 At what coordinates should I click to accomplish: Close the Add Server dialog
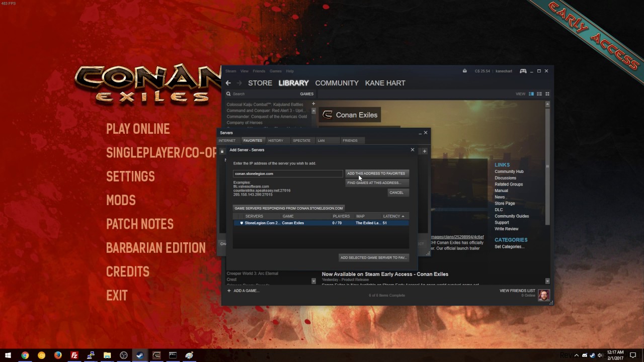tap(413, 150)
